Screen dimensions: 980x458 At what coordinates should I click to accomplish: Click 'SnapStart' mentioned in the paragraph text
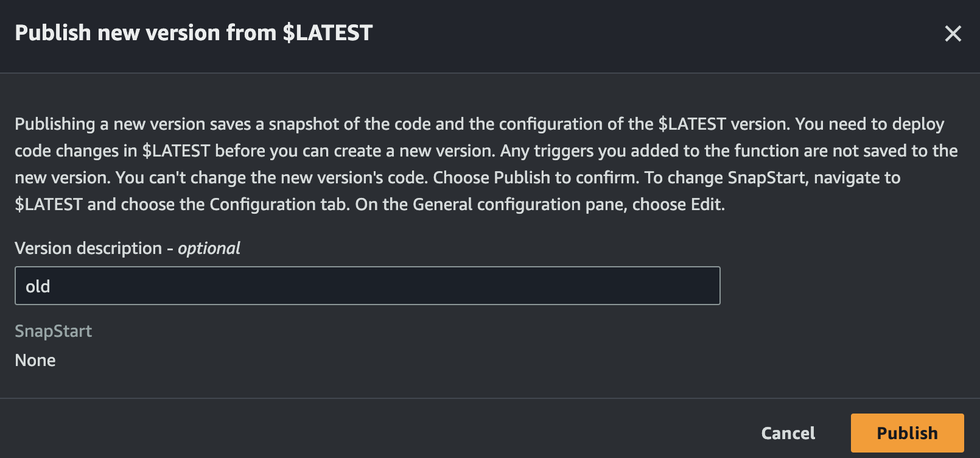click(x=768, y=178)
